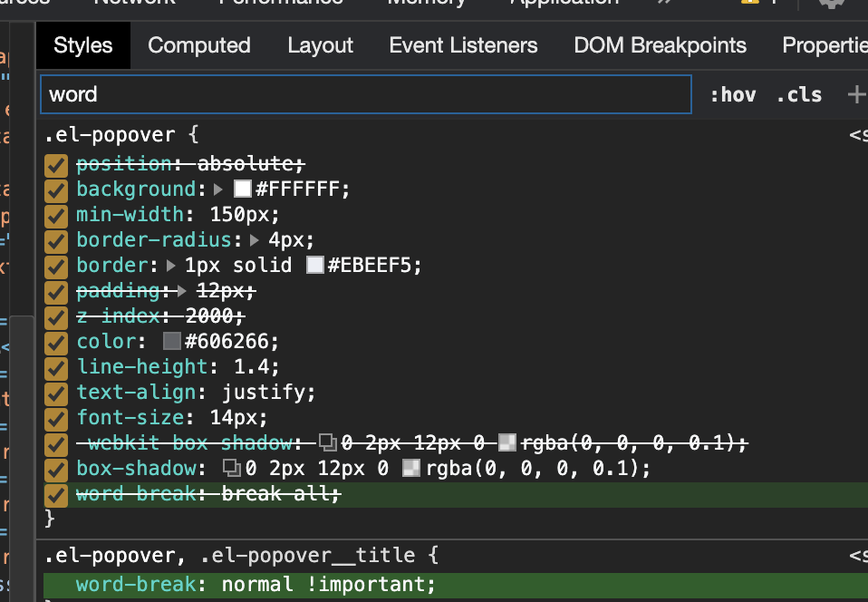Open the #FFFFFF background color swatch

pyautogui.click(x=243, y=189)
